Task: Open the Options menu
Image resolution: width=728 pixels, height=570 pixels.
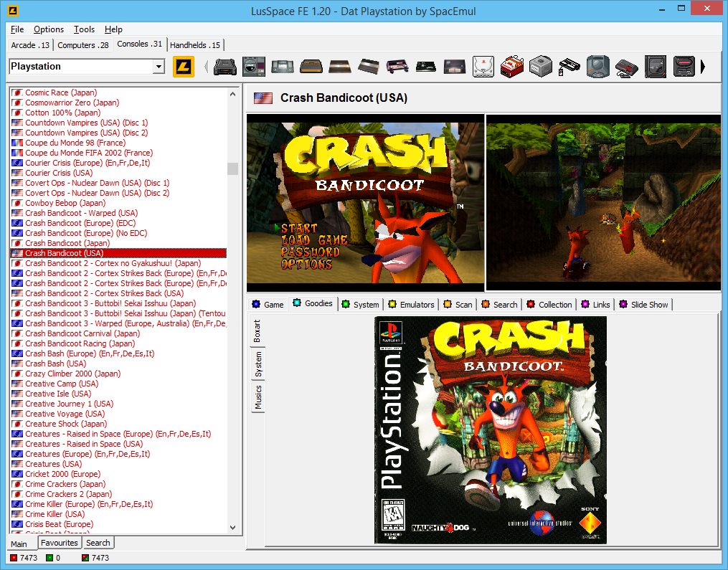Action: pos(49,29)
